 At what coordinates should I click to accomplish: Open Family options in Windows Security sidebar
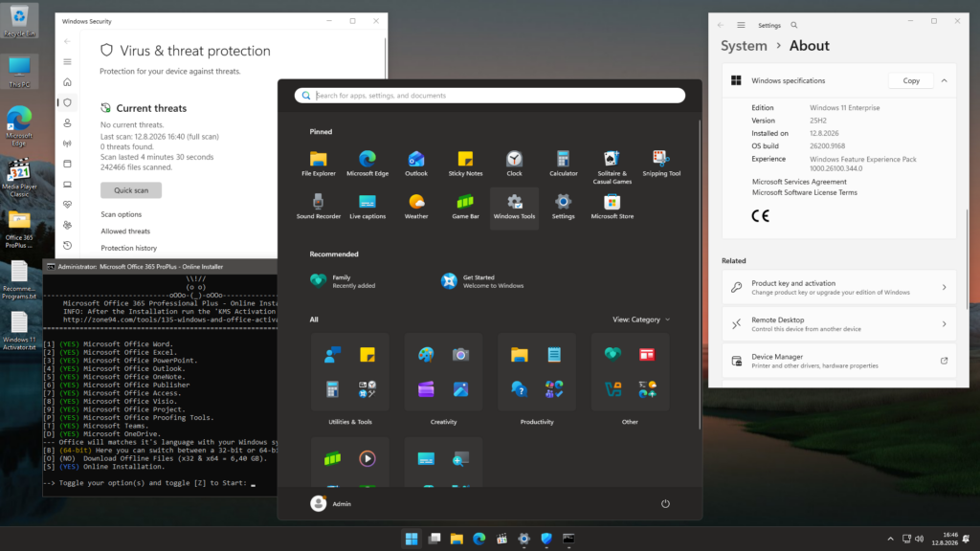[68, 225]
